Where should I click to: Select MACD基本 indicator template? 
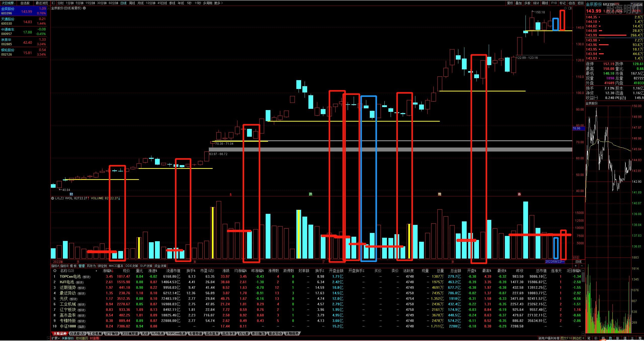116,266
